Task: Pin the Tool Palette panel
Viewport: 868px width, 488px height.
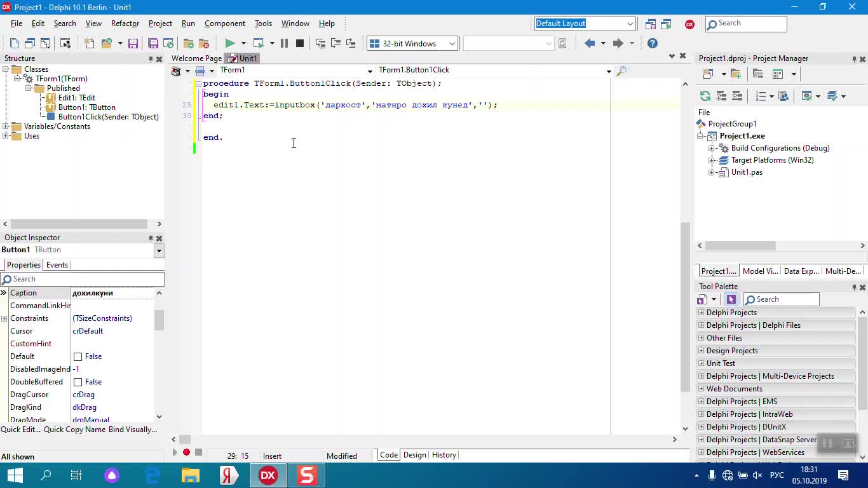Action: click(854, 287)
